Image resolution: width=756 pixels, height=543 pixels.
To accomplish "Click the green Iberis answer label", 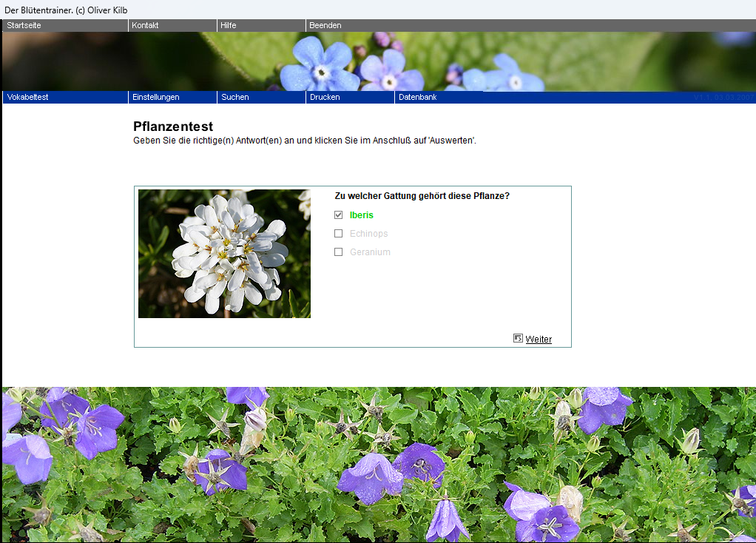I will tap(362, 215).
